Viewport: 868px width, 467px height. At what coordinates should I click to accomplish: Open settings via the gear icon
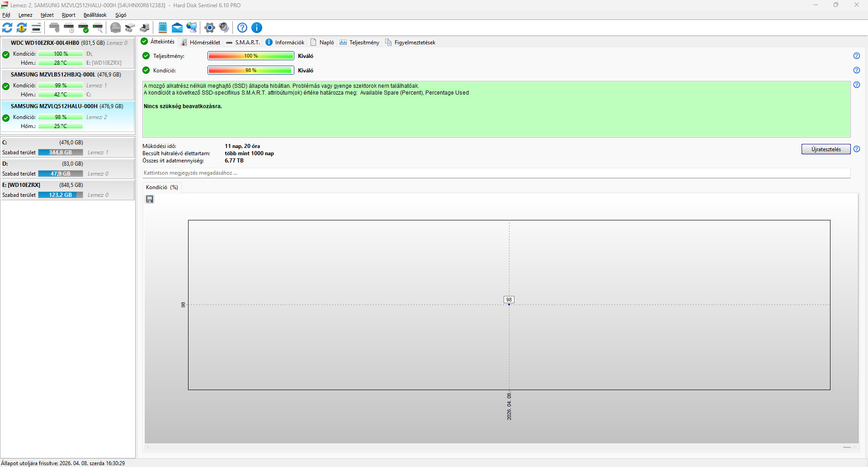[209, 28]
